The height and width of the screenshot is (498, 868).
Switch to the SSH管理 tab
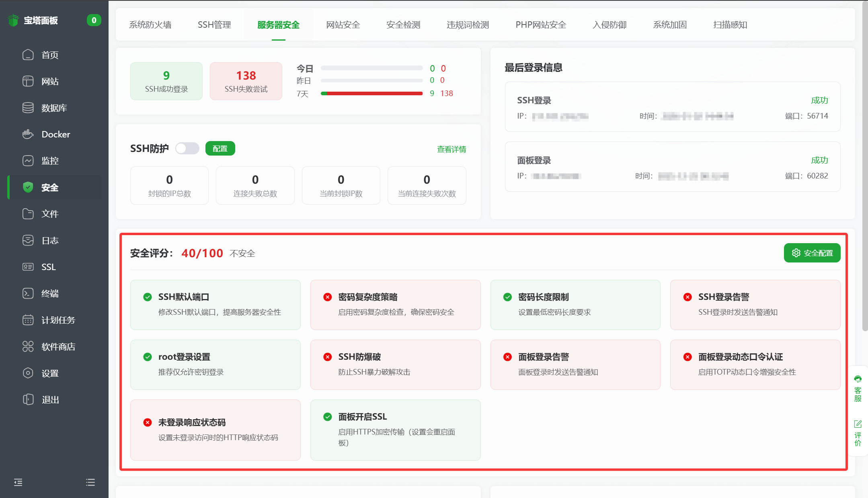pyautogui.click(x=214, y=25)
